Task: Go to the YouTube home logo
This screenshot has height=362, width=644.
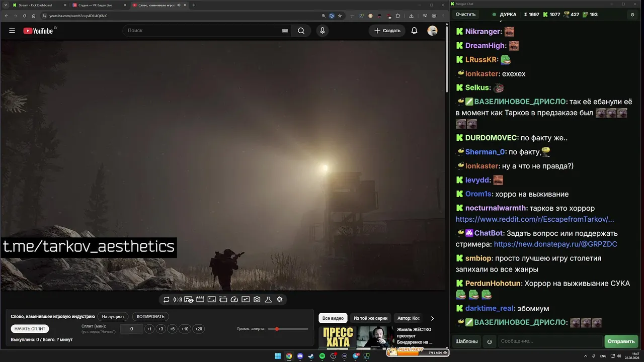Action: click(38, 31)
